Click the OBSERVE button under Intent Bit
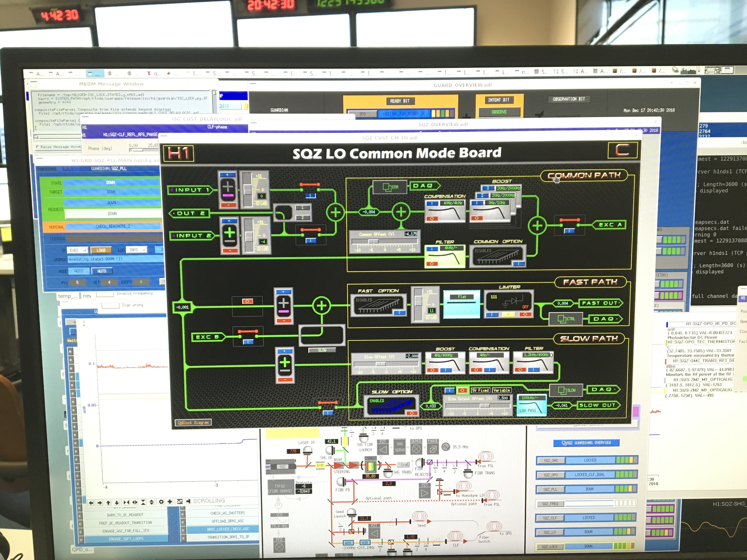The image size is (747, 560). (499, 112)
